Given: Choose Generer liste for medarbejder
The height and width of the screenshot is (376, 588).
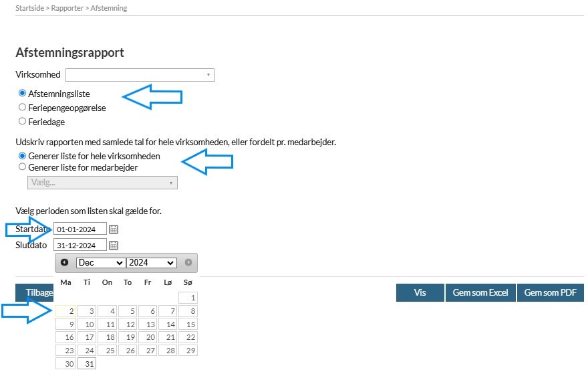Looking at the screenshot, I should 23,167.
